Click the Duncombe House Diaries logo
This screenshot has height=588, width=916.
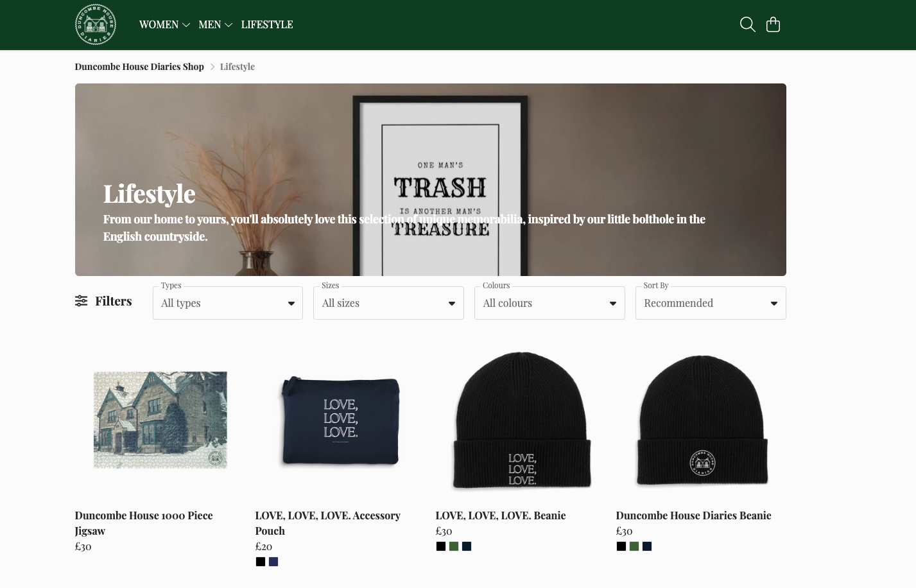(96, 24)
